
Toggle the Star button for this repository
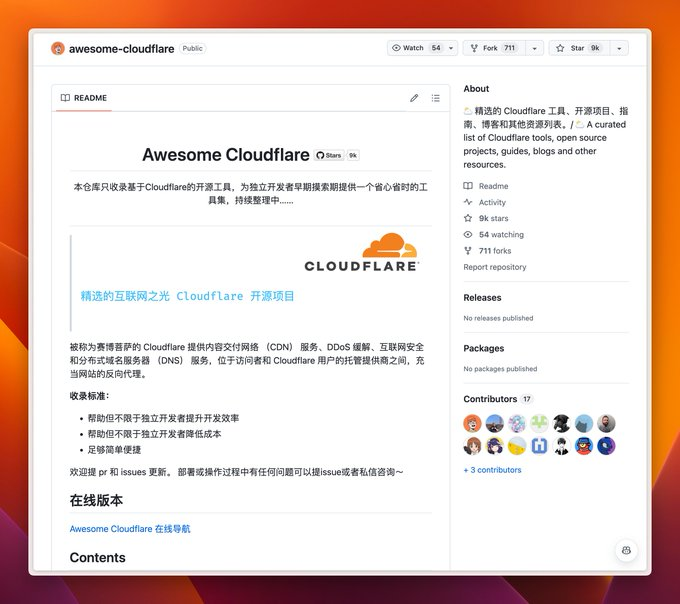click(x=578, y=48)
